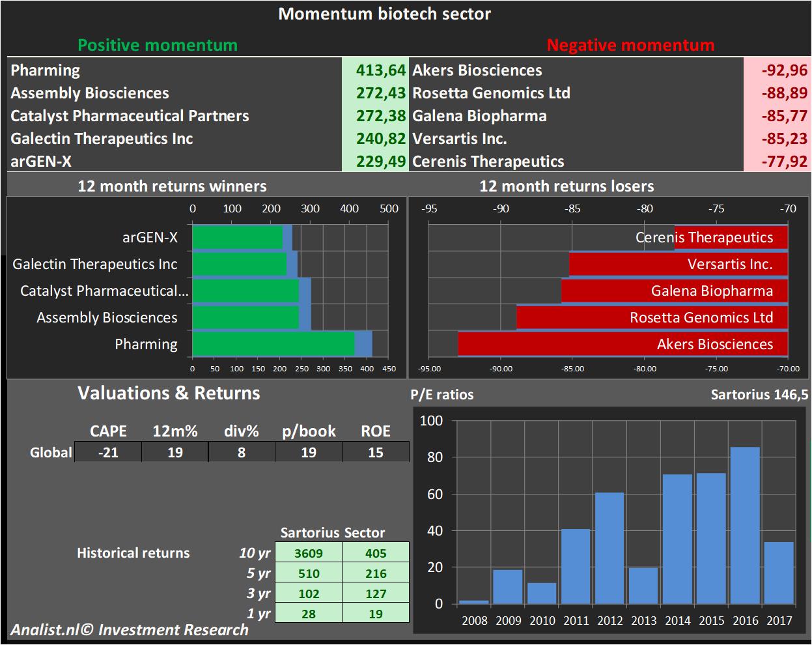Select the Momentum biotech sector title

pyautogui.click(x=384, y=14)
